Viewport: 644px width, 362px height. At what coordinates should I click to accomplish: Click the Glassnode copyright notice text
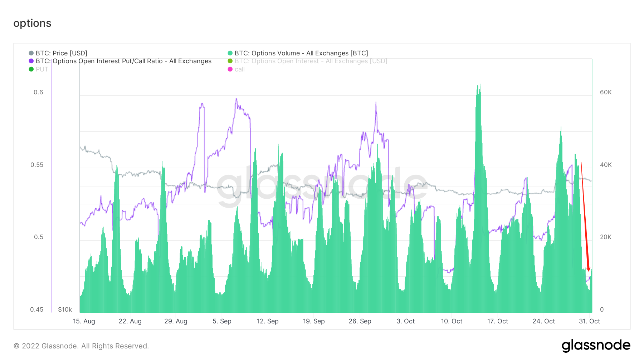point(81,346)
